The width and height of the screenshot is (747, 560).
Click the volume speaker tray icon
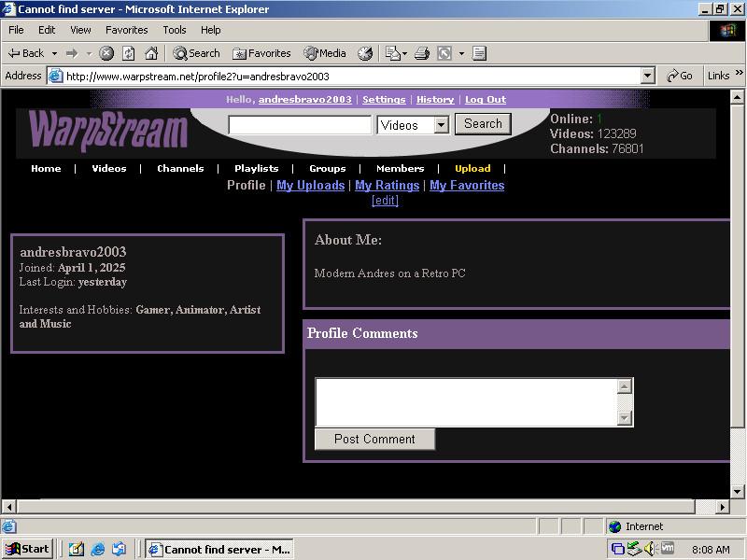(x=650, y=549)
